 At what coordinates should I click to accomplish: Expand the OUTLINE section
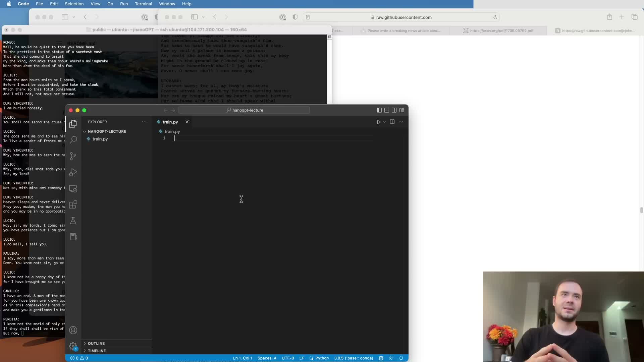(96, 343)
